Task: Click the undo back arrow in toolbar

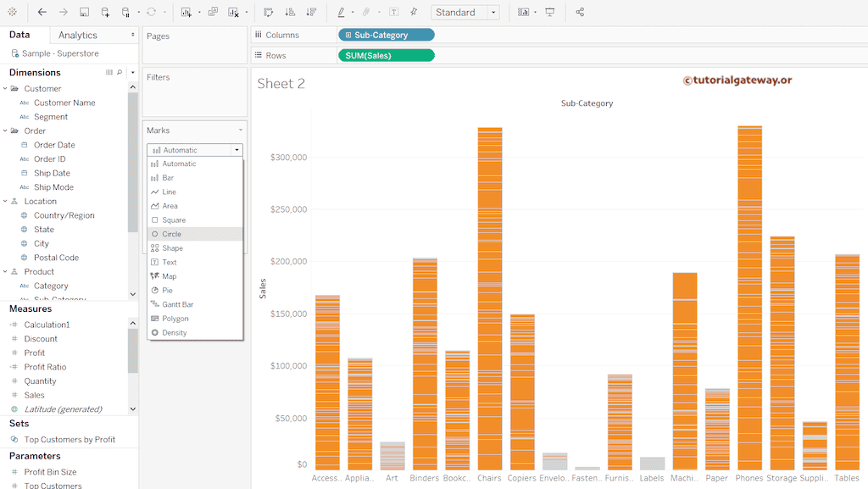Action: (x=42, y=13)
